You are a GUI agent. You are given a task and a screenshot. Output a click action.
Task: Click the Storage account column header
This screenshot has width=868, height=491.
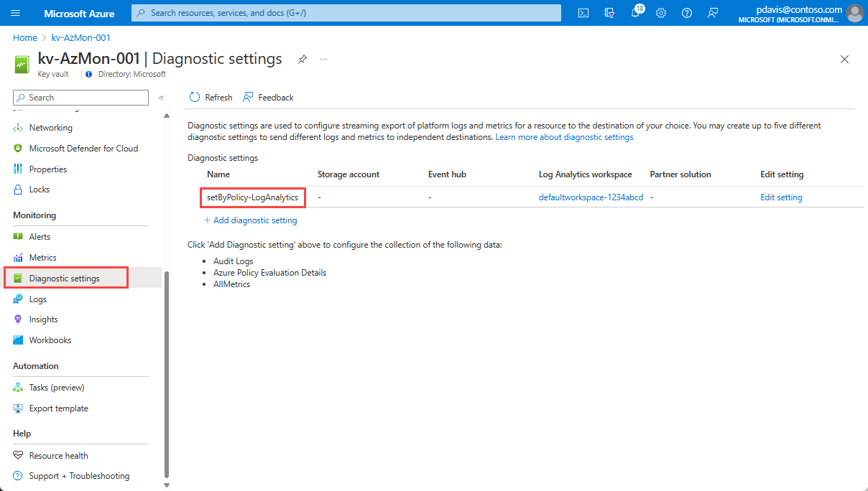(x=348, y=174)
